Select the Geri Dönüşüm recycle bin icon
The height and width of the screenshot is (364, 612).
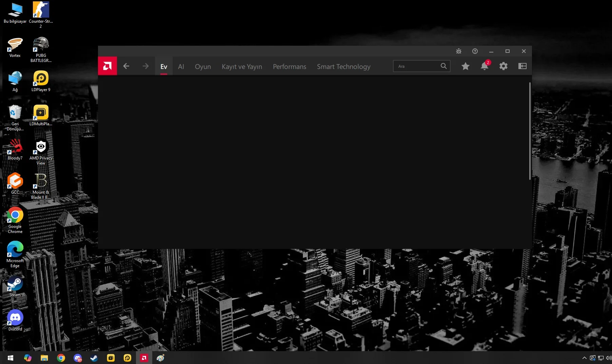15,118
